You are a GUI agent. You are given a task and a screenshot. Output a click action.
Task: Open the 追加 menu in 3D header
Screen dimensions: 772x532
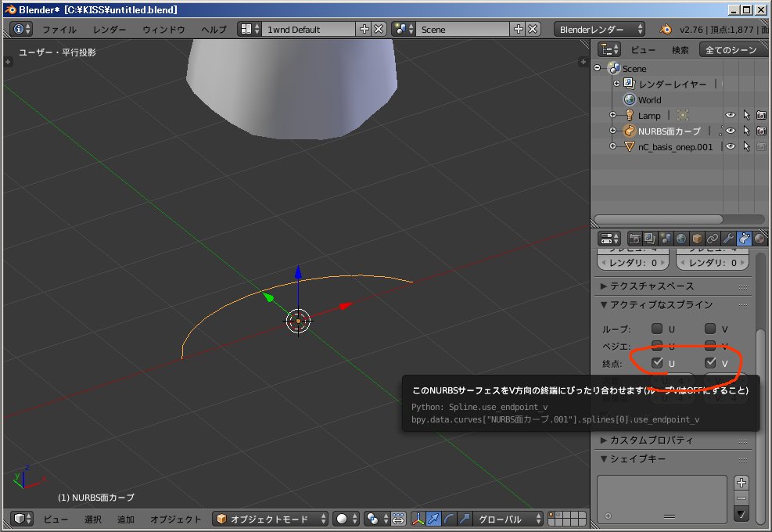pos(126,519)
